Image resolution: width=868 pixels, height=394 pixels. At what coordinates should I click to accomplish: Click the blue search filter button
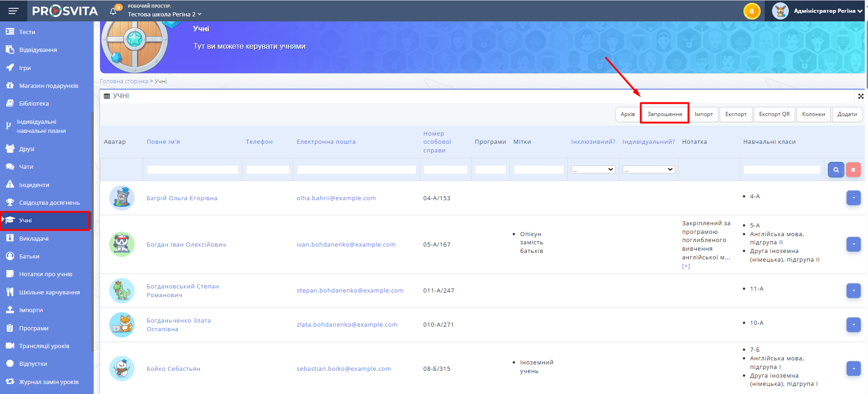[x=836, y=170]
